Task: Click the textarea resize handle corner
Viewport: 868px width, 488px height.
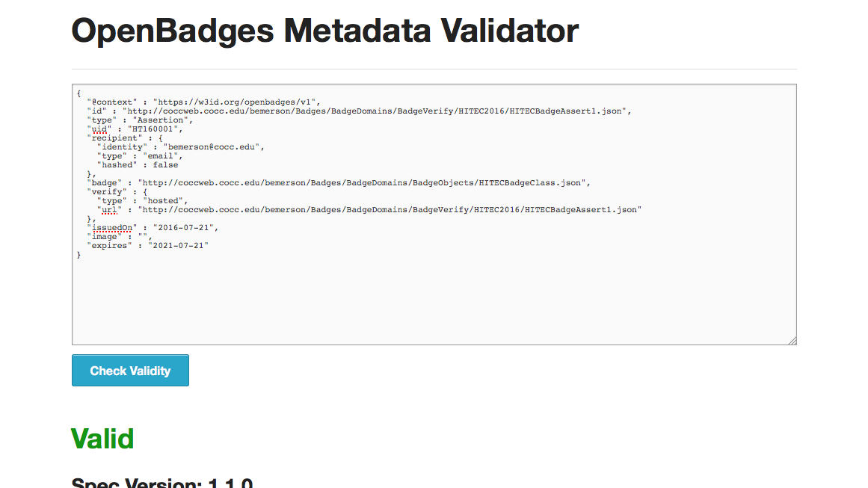Action: tap(792, 341)
